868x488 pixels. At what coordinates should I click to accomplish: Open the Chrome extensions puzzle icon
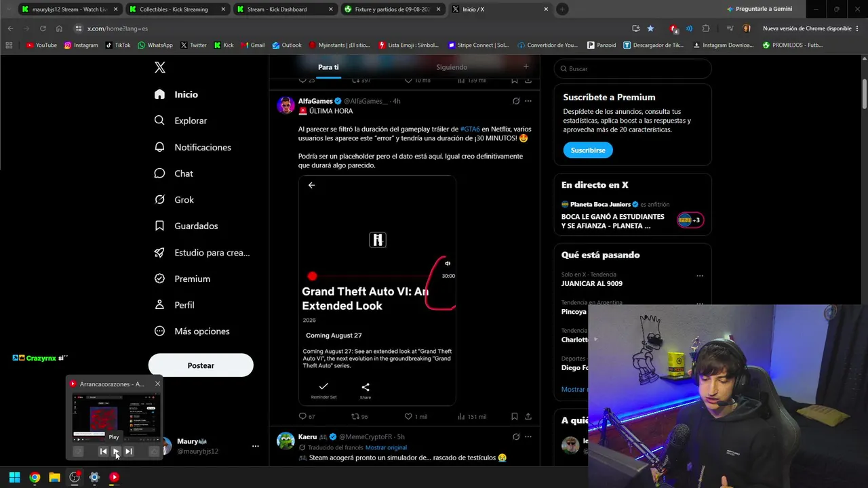706,28
